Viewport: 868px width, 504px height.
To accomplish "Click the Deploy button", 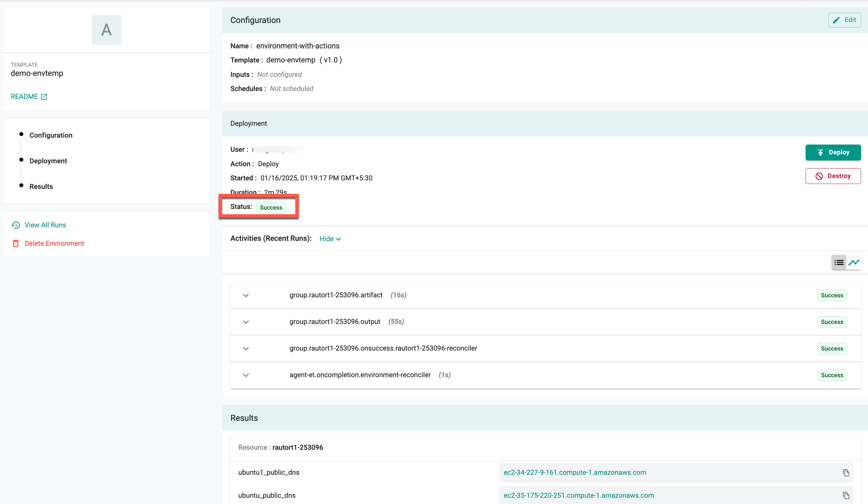I will (833, 152).
